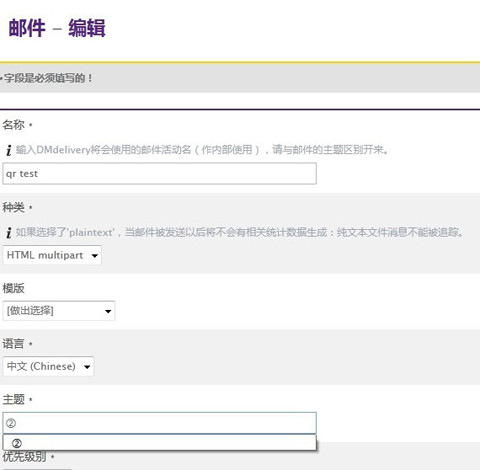This screenshot has height=470, width=480.
Task: Click the plaintext warning hint text under 种类
Action: pos(239,232)
